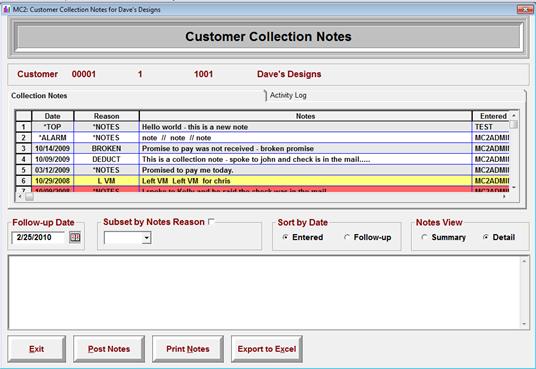This screenshot has height=369, width=536.
Task: Click the notes grid horizontal scroll-left arrow
Action: point(20,196)
